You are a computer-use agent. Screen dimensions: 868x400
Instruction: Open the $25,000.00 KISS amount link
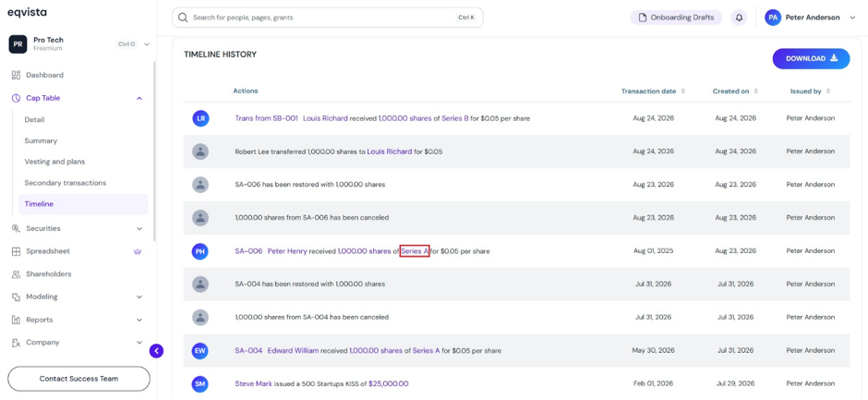pyautogui.click(x=389, y=383)
